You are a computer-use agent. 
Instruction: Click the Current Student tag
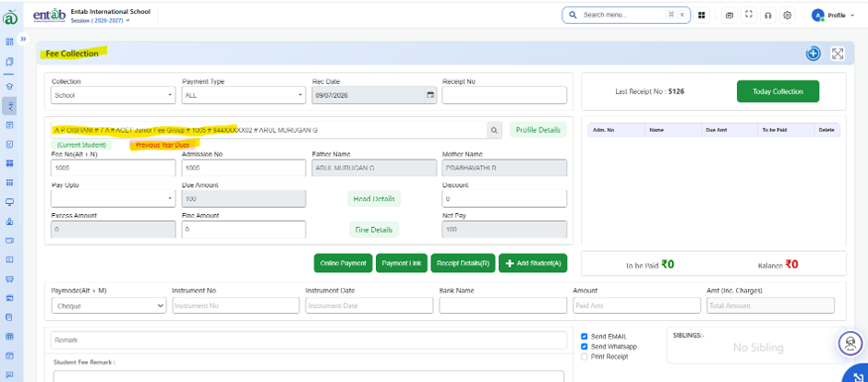pos(81,145)
